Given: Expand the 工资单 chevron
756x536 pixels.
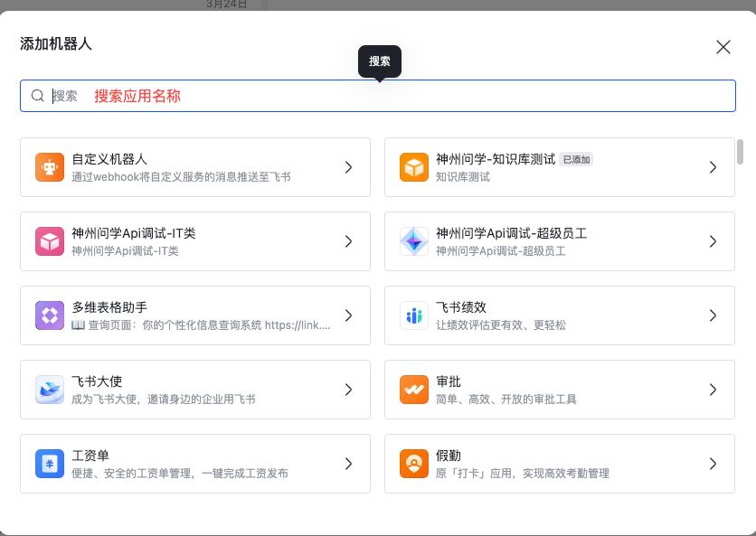Looking at the screenshot, I should pos(348,464).
